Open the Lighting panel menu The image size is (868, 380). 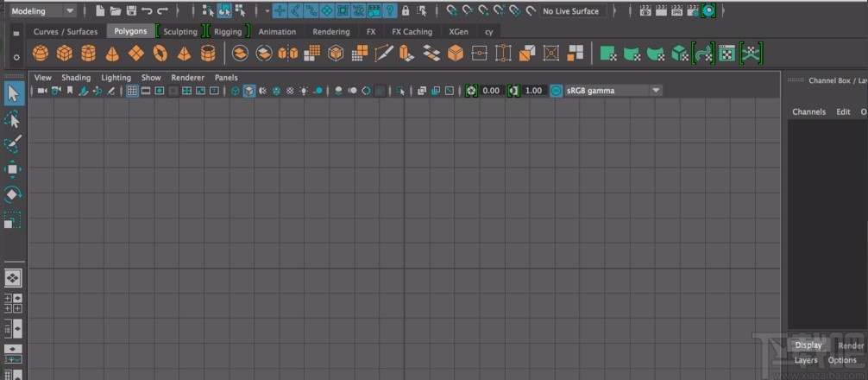tap(116, 78)
